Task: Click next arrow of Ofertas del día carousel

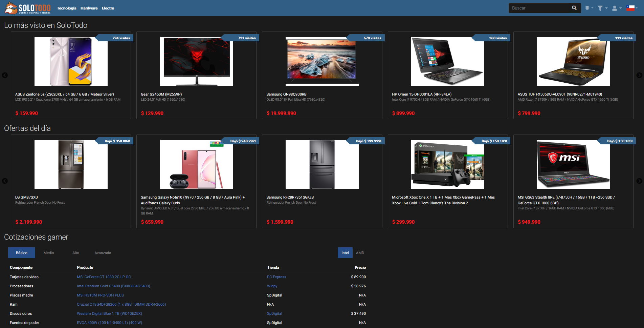Action: [639, 181]
